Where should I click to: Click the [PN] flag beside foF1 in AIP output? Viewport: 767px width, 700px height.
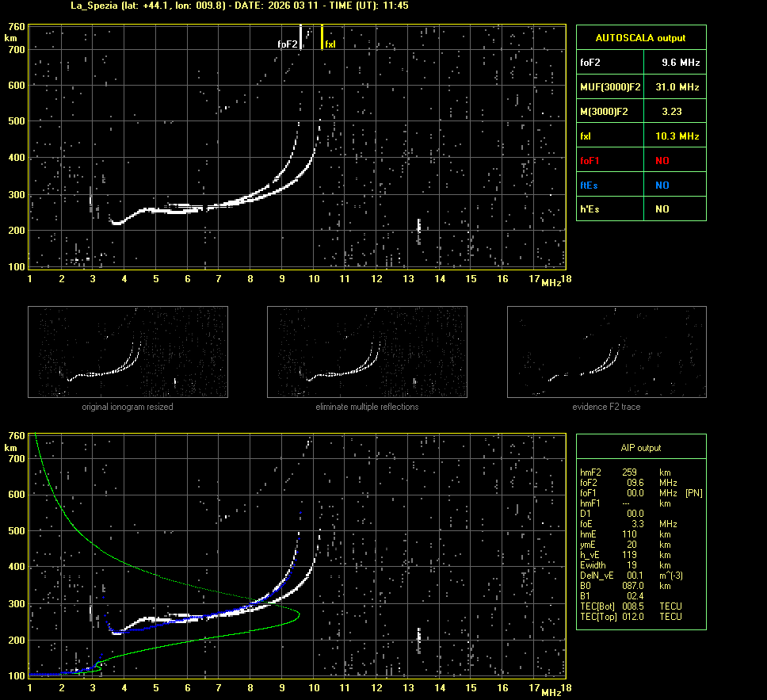(x=693, y=492)
